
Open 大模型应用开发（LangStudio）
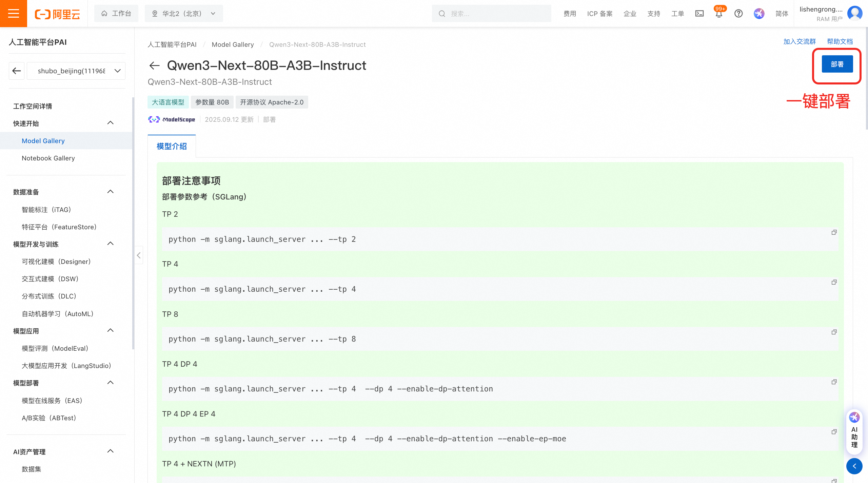click(x=66, y=366)
